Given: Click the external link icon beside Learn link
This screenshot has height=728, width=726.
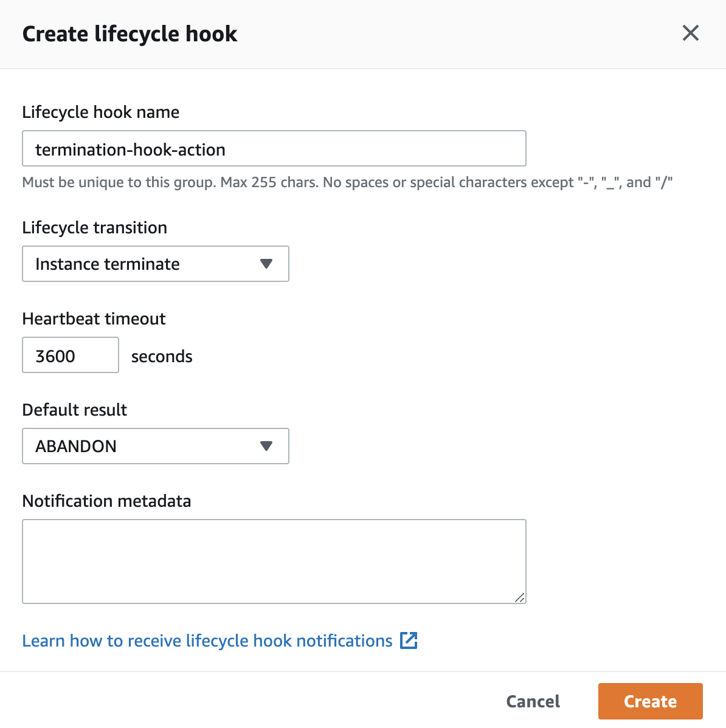Looking at the screenshot, I should pyautogui.click(x=409, y=640).
